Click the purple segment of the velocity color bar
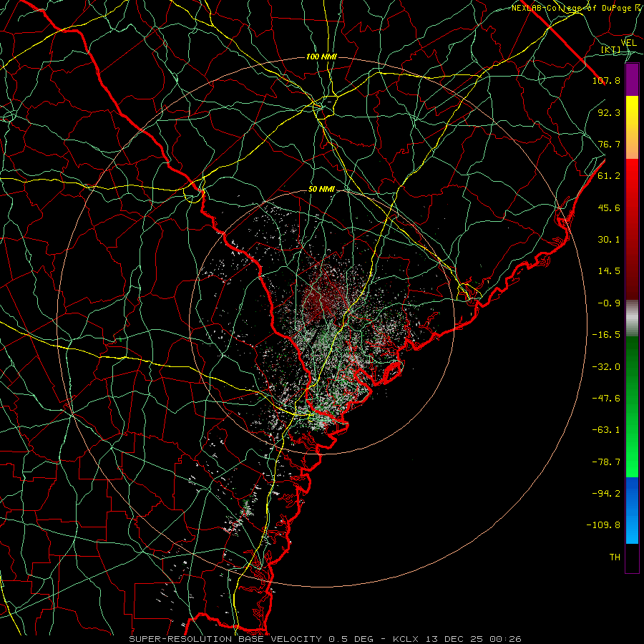Screen dimensions: 644x644 coord(632,80)
